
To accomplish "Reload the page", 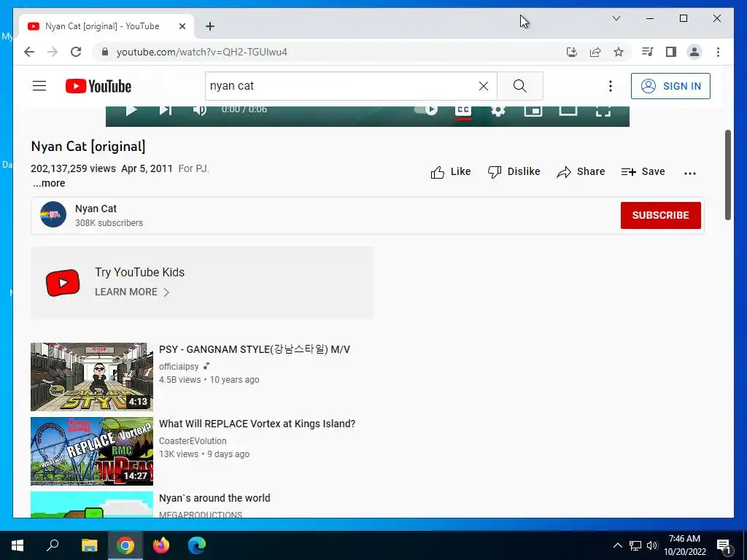I will point(76,52).
